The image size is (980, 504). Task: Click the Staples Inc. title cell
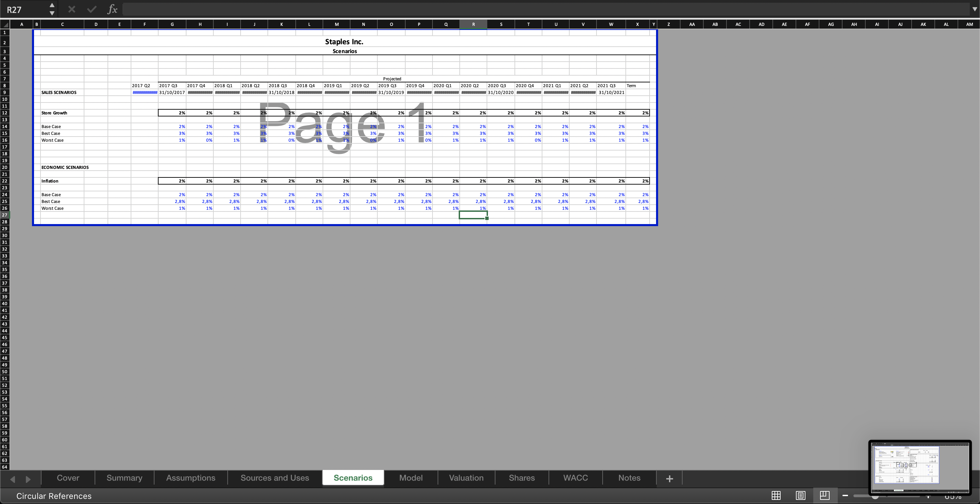[344, 42]
